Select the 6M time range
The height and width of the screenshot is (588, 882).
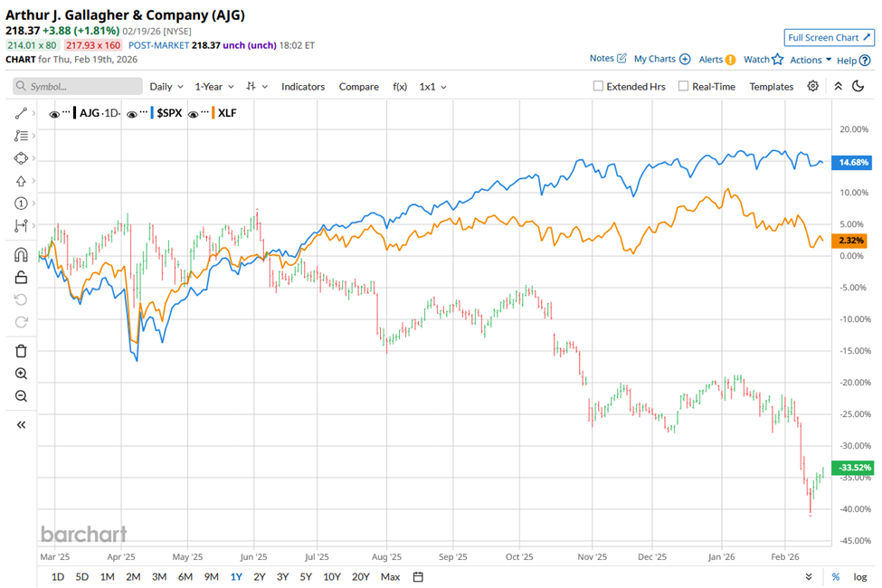[x=185, y=576]
